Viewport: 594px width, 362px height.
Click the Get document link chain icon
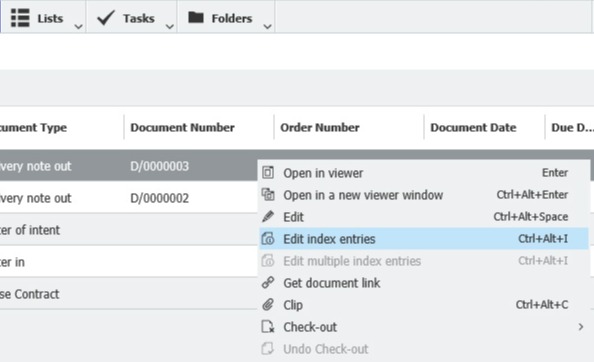tap(268, 282)
